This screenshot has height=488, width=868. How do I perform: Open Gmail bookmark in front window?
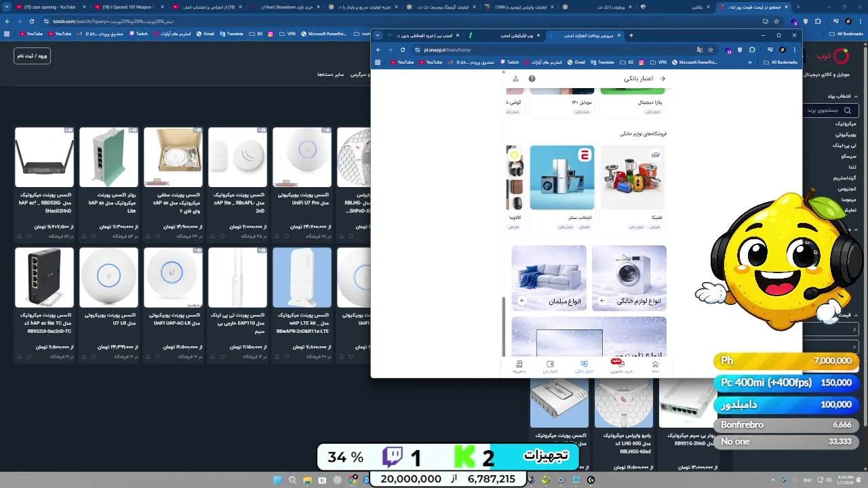click(576, 62)
